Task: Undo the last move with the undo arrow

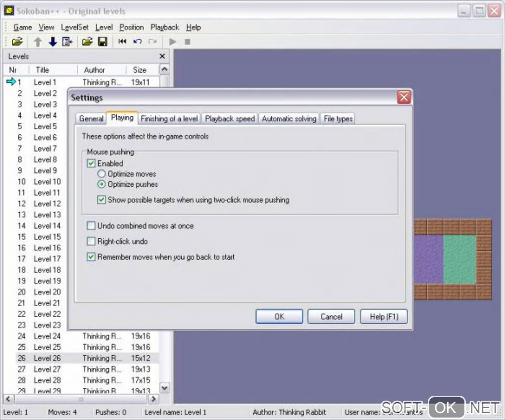Action: click(138, 42)
